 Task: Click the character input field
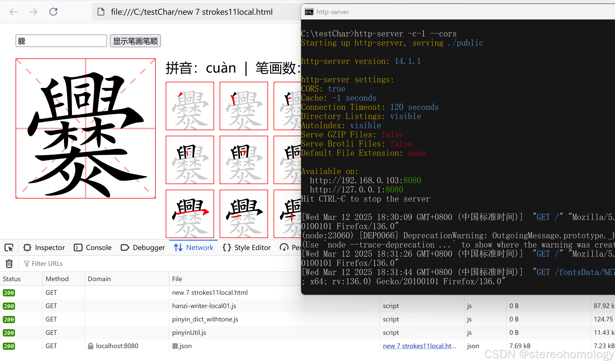(61, 41)
